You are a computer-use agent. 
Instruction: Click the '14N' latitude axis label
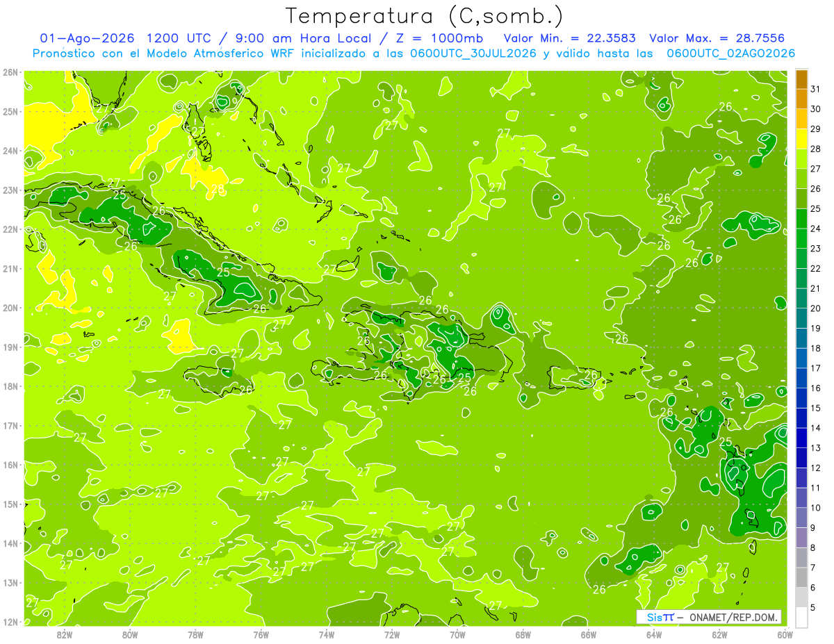(x=10, y=543)
